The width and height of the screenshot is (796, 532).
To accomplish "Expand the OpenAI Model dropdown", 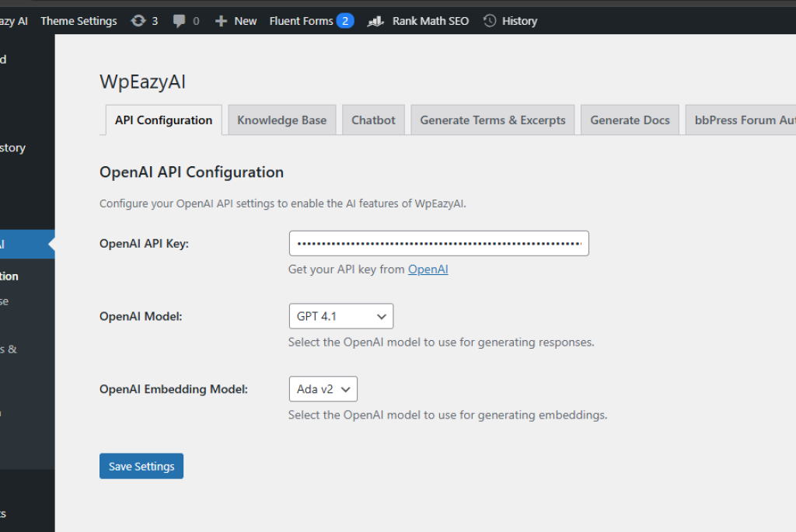I will tap(340, 316).
